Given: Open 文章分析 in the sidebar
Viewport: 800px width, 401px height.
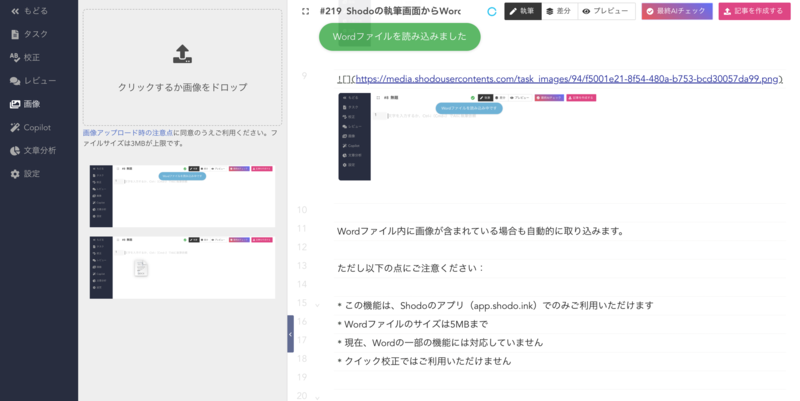Looking at the screenshot, I should pos(33,151).
